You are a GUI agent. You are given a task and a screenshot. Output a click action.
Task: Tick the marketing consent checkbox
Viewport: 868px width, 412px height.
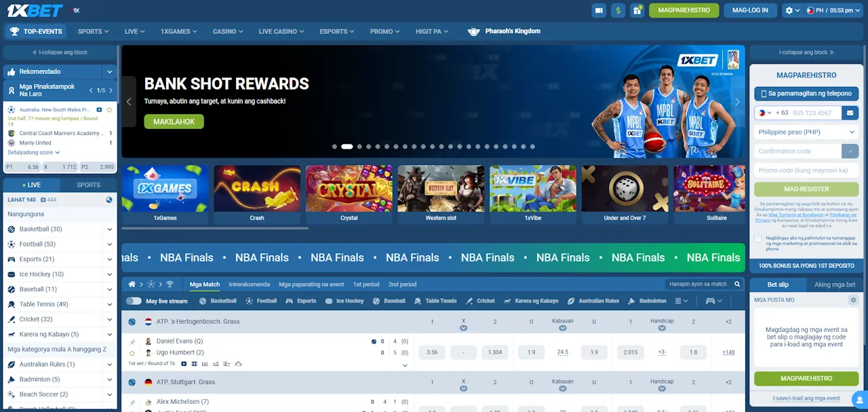point(758,239)
